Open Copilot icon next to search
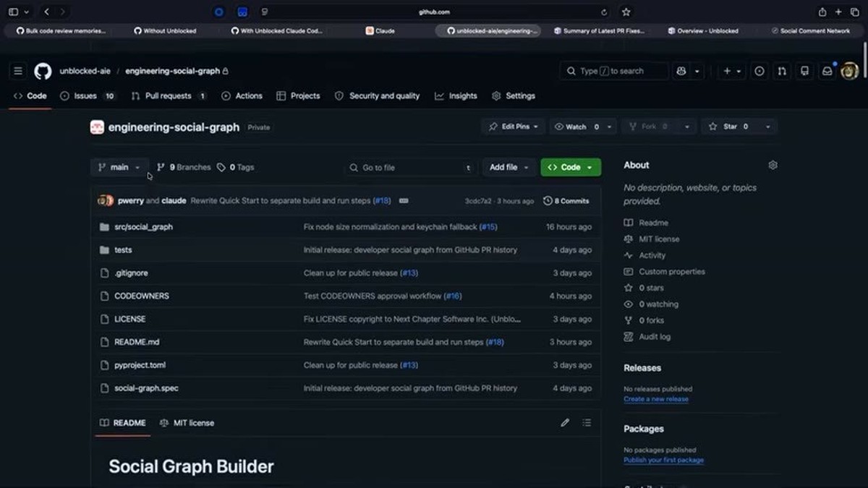 tap(681, 71)
